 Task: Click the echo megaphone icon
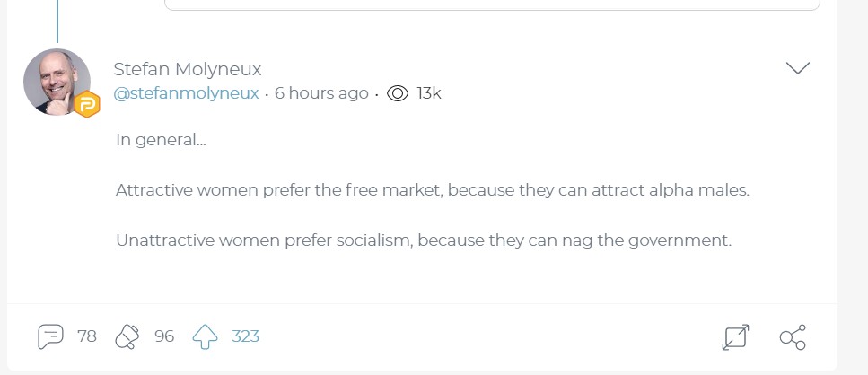(x=127, y=336)
